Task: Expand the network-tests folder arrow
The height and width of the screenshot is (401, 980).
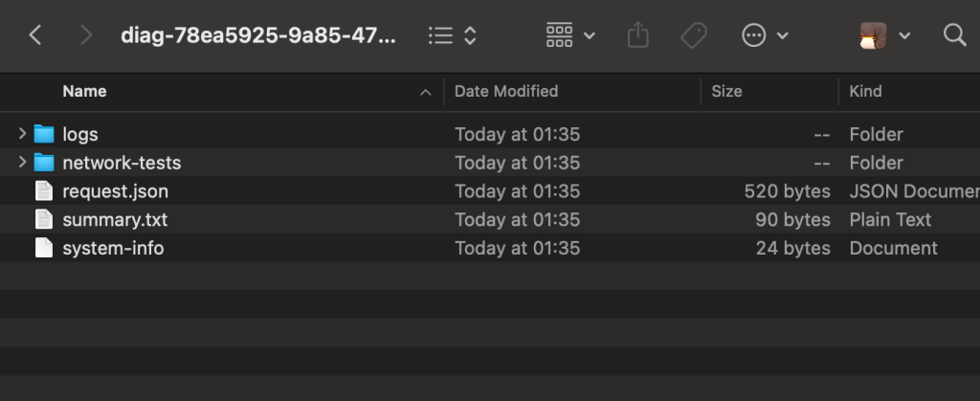Action: point(22,163)
